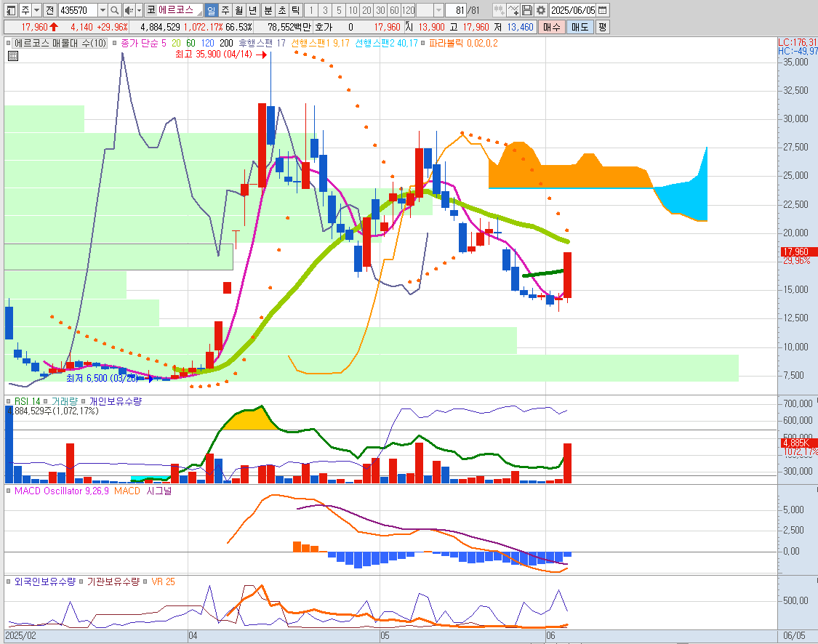This screenshot has width=818, height=644.
Task: Click the 평 button
Action: click(x=603, y=27)
